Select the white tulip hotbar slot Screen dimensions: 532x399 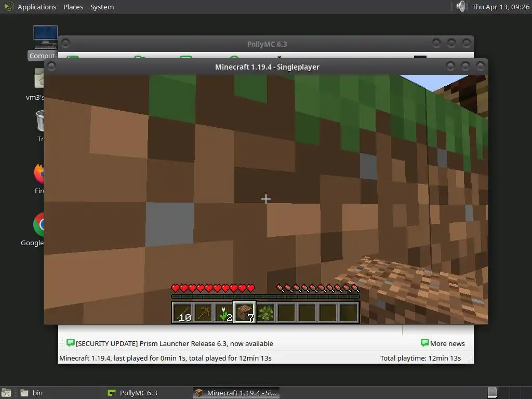click(x=224, y=312)
